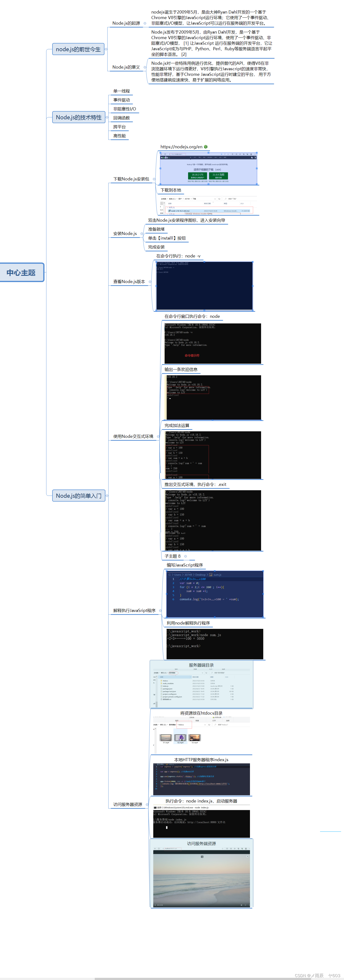The height and width of the screenshot is (980, 344).
Task: Select the 在命令行窗口执行命令：node label
Action: click(192, 317)
